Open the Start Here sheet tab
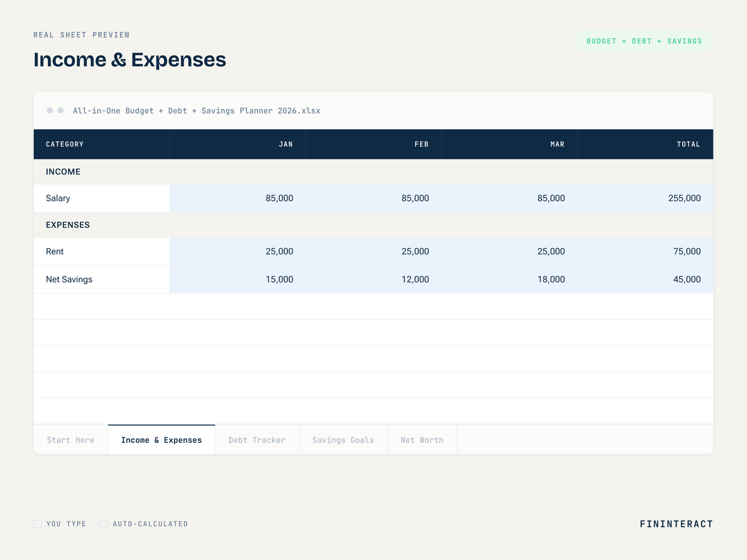The width and height of the screenshot is (747, 560). point(70,440)
